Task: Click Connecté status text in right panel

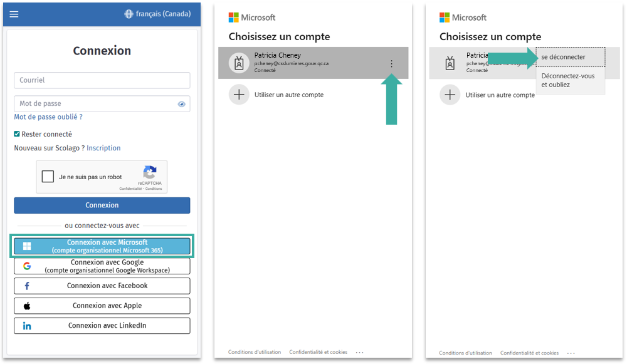Action: click(477, 70)
